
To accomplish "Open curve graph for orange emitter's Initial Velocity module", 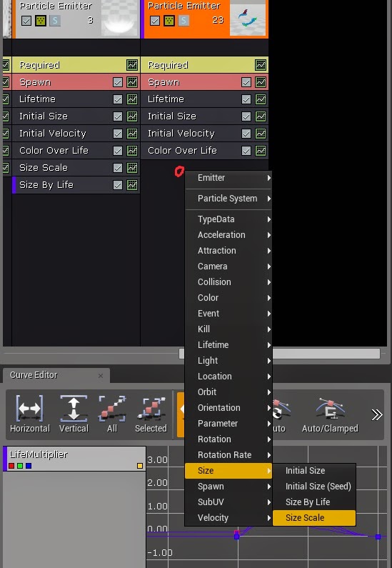I will pyautogui.click(x=261, y=134).
